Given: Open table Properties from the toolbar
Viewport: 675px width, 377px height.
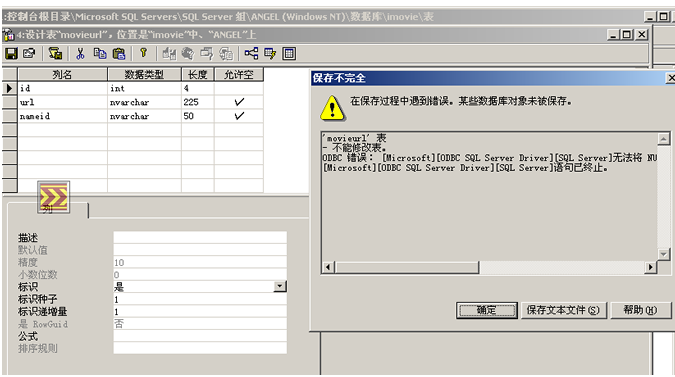Looking at the screenshot, I should (29, 53).
